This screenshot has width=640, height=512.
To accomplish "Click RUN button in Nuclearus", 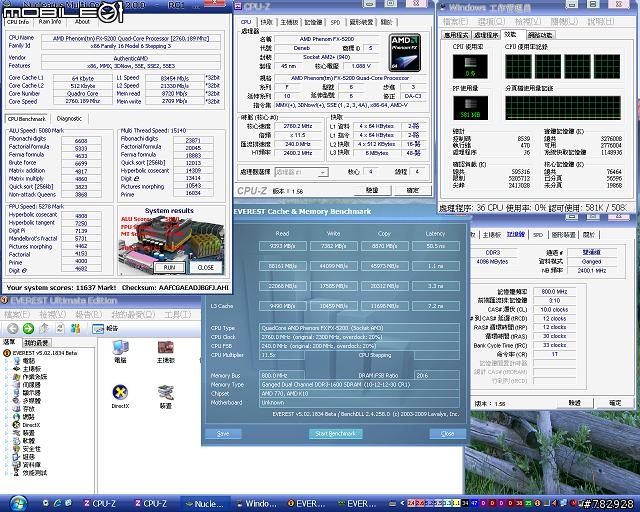I will pos(169,267).
